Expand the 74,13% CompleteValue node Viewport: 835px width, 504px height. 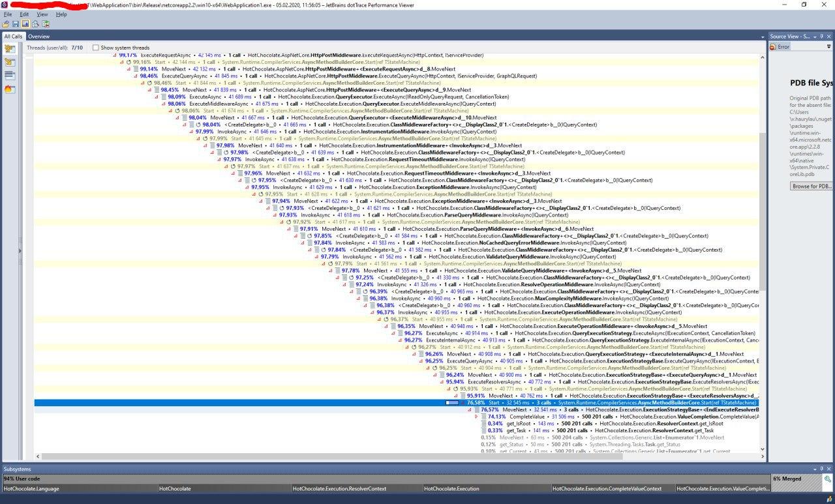point(476,417)
